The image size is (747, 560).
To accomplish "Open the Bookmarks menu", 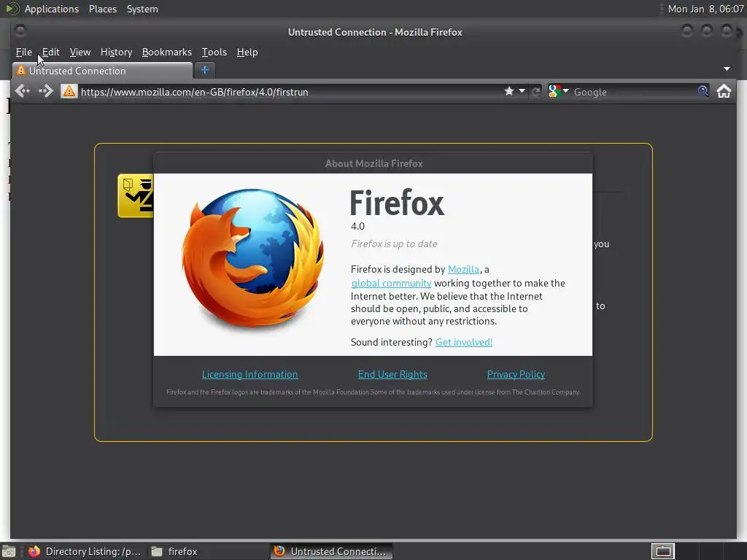I will tap(167, 52).
